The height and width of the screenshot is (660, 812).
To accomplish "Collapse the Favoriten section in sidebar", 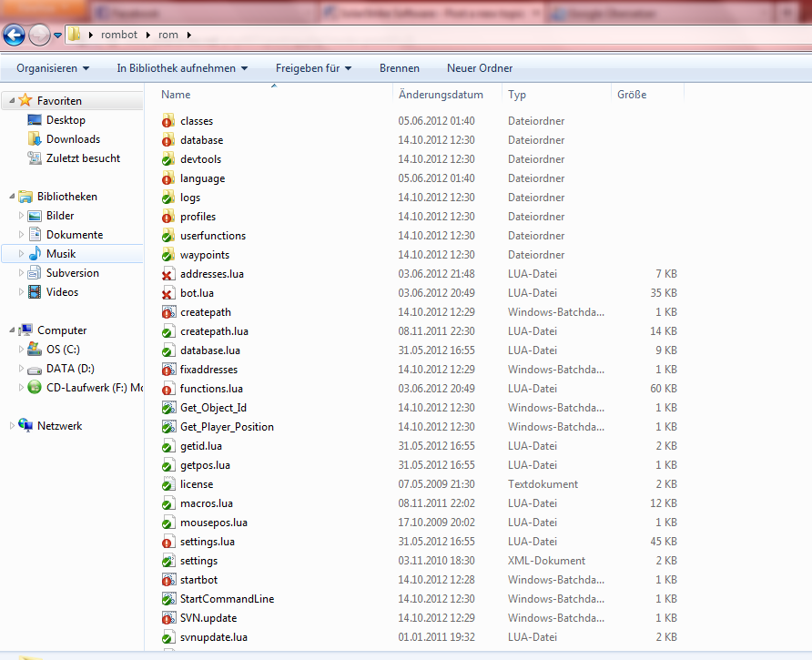I will [11, 101].
